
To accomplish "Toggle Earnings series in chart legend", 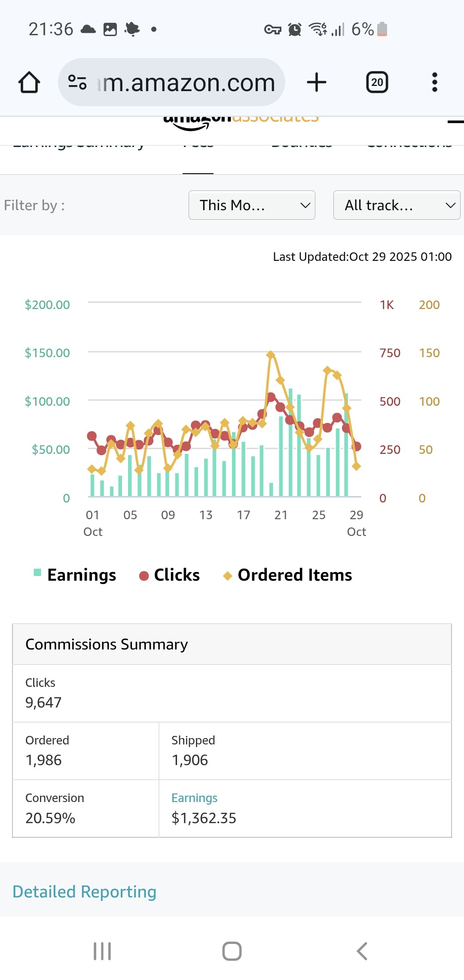I will pos(75,575).
